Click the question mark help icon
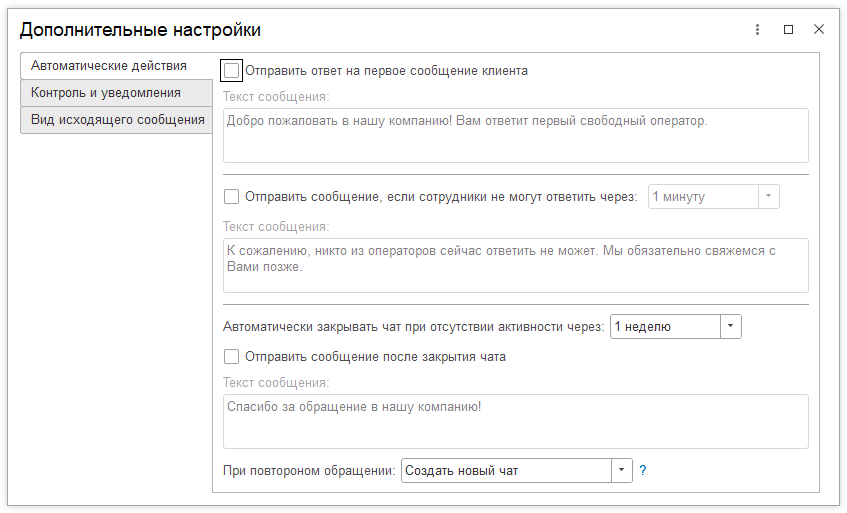847x513 pixels. click(643, 471)
